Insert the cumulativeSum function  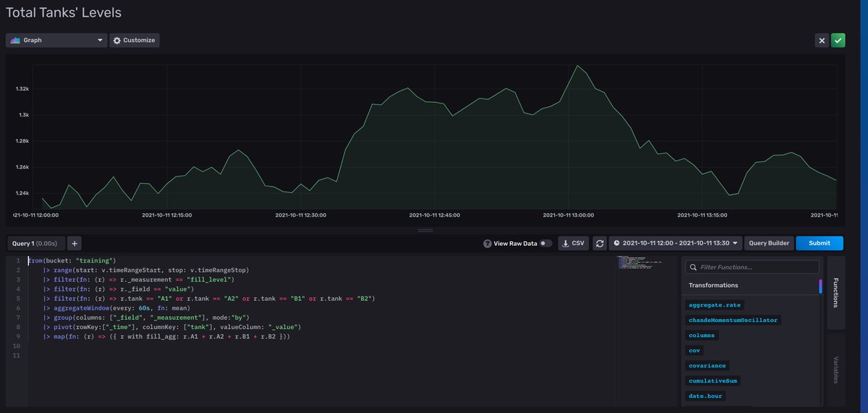tap(713, 380)
